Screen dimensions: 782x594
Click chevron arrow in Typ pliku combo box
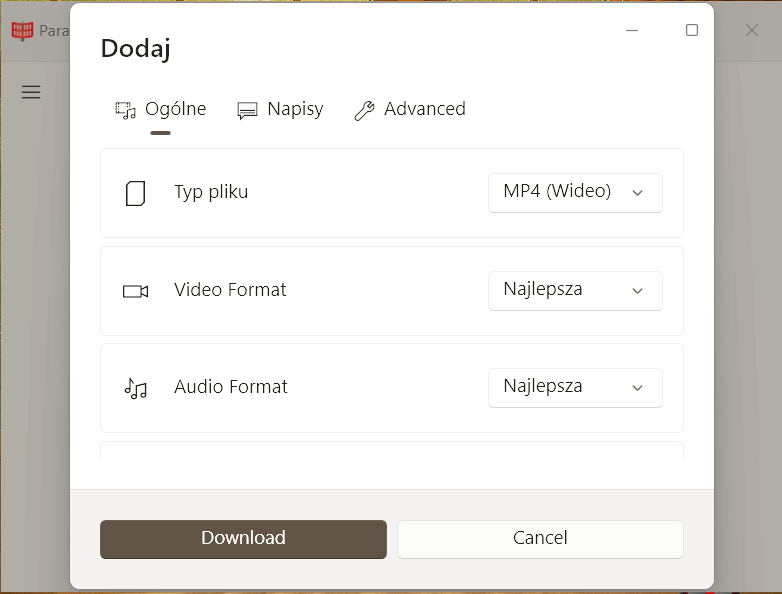637,193
